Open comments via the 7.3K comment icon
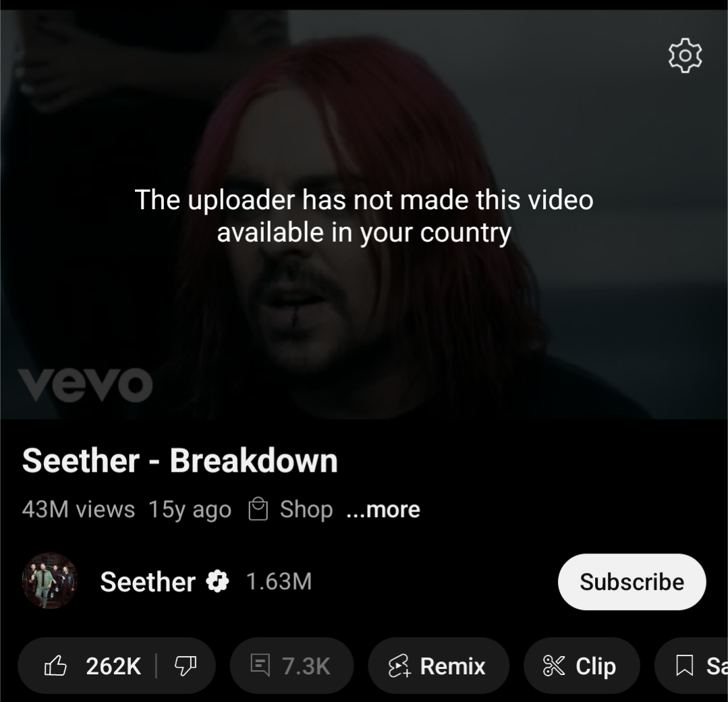728x702 pixels. coord(260,664)
